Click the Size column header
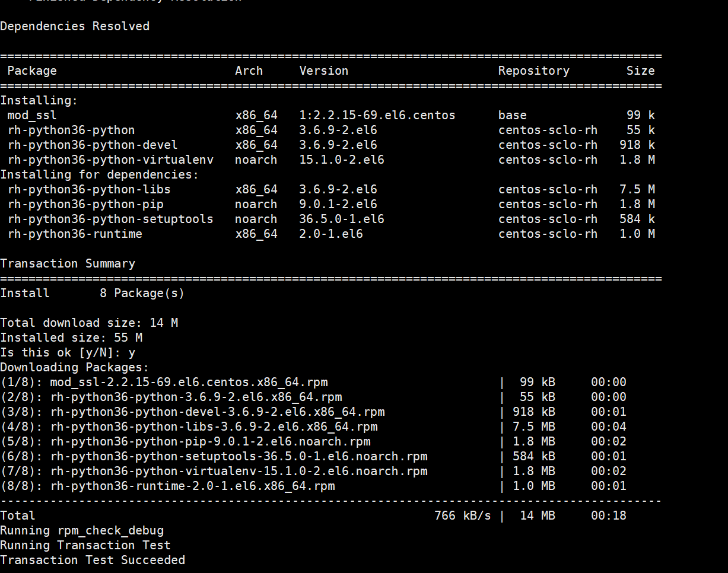This screenshot has height=573, width=728. pyautogui.click(x=641, y=71)
